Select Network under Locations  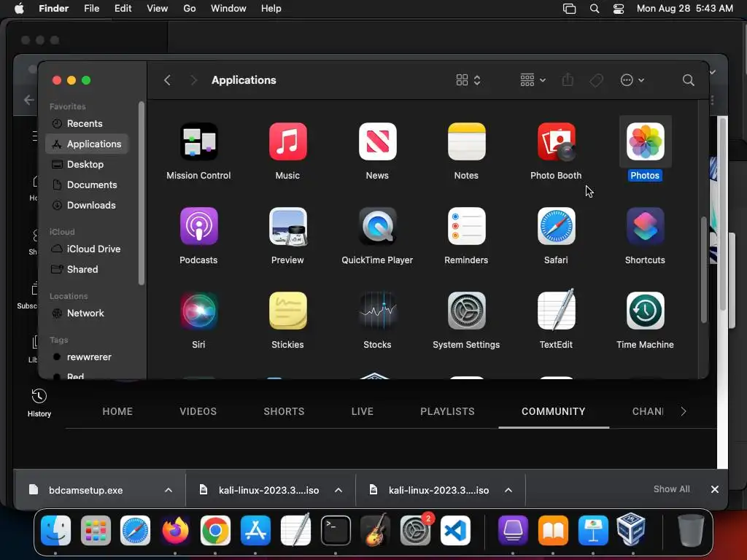(x=87, y=314)
